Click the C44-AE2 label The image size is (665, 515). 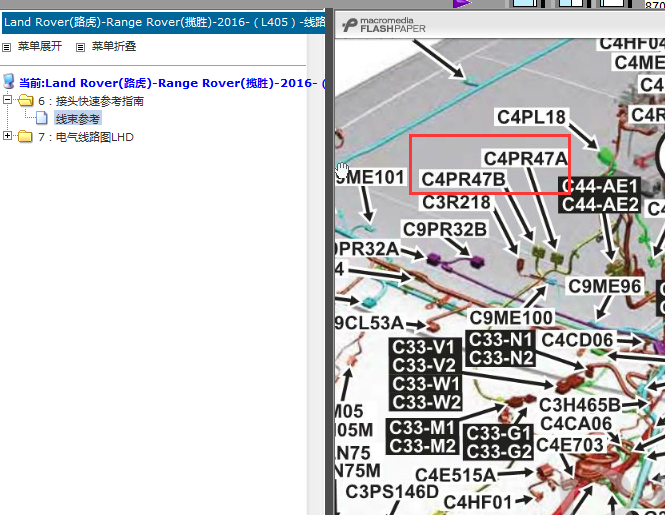coord(600,204)
